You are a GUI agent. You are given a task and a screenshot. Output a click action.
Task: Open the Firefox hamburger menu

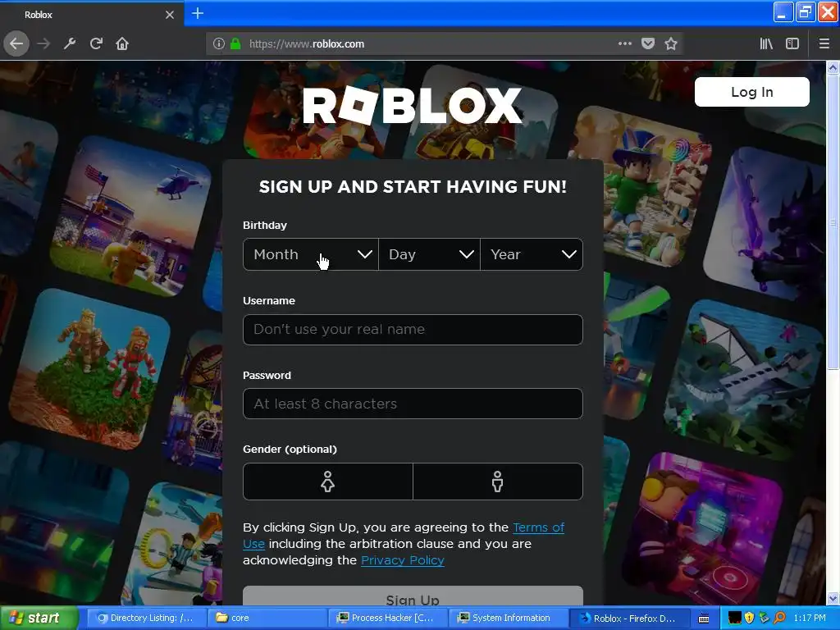pyautogui.click(x=824, y=44)
